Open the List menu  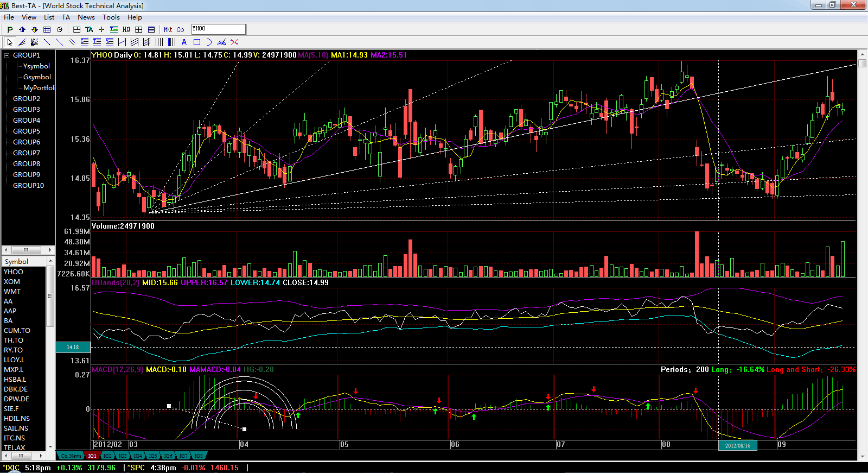pyautogui.click(x=49, y=17)
